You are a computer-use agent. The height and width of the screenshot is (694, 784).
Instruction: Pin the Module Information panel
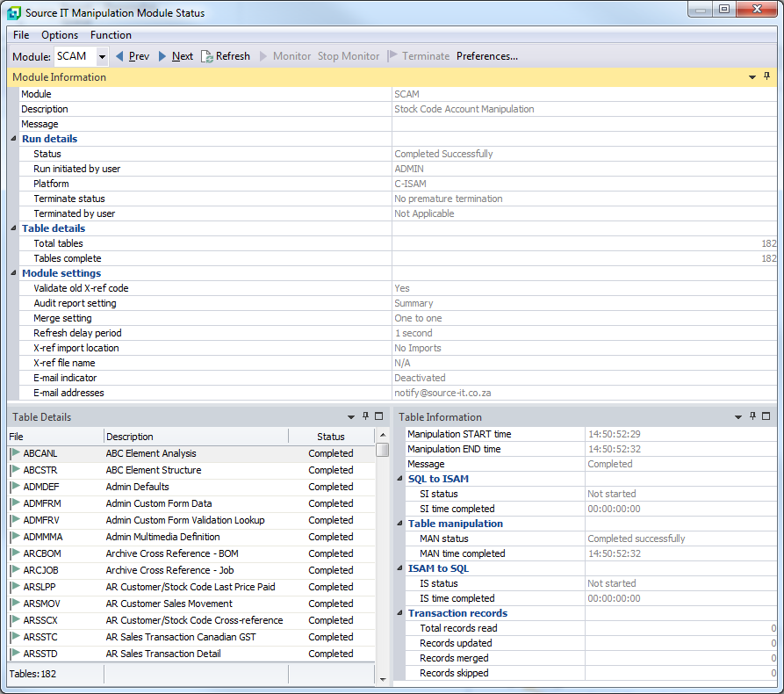766,77
